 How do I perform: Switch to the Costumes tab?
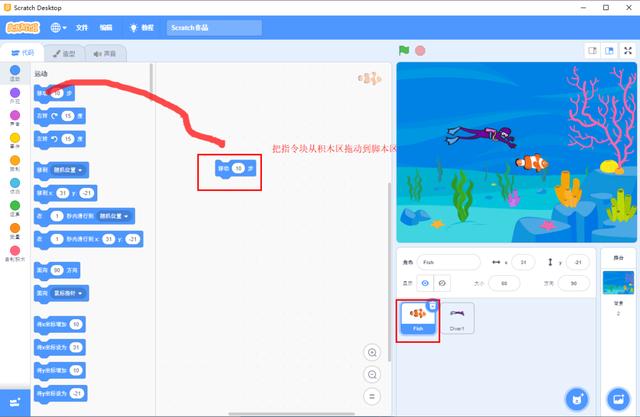pos(64,53)
